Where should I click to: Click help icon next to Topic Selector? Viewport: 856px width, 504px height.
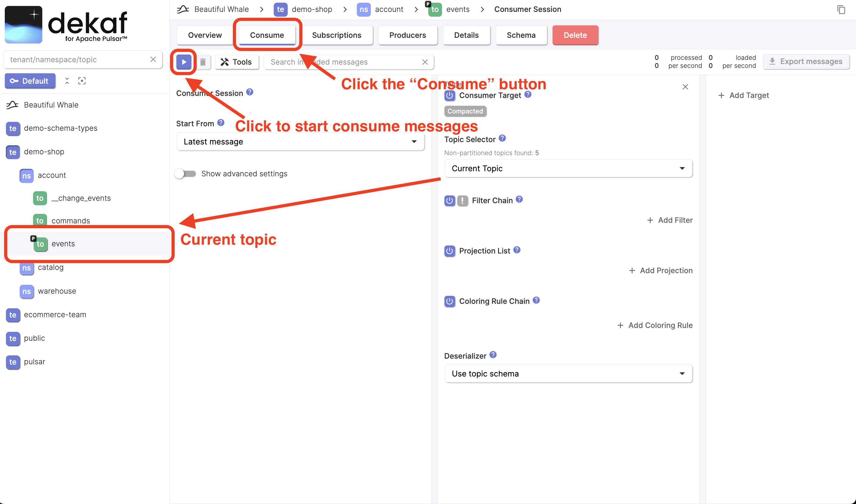coord(502,139)
